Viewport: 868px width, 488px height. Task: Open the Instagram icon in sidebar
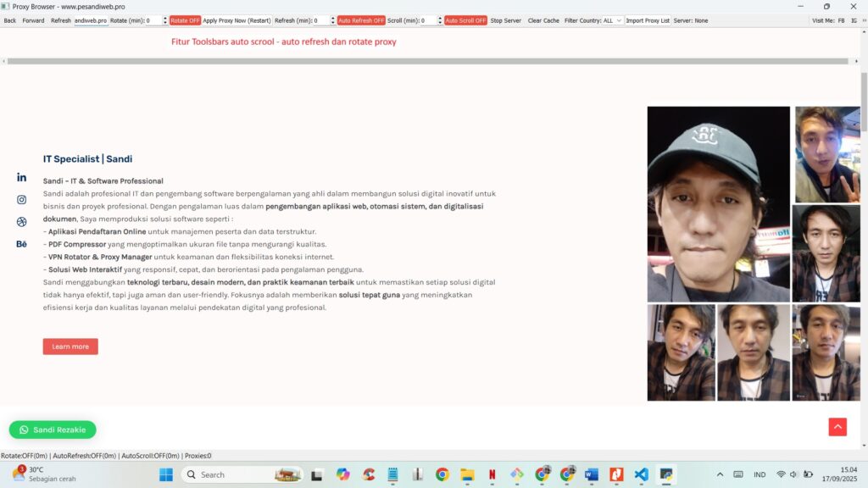[x=21, y=199]
